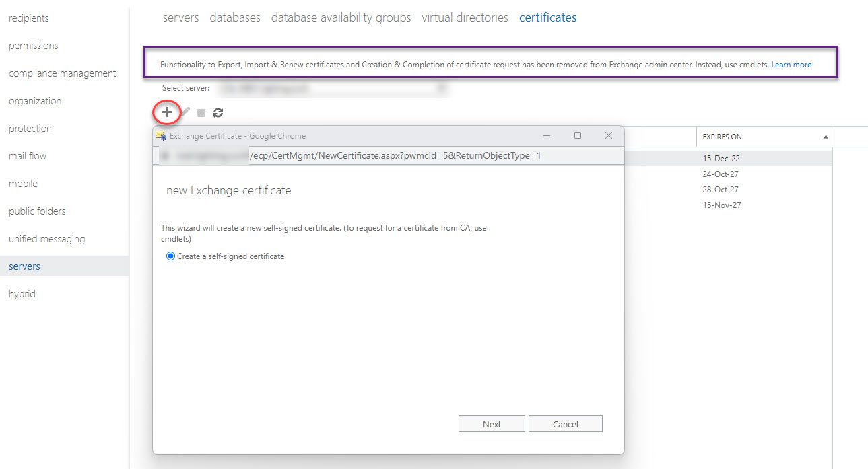868x469 pixels.
Task: Click the Next button in wizard
Action: [x=492, y=424]
